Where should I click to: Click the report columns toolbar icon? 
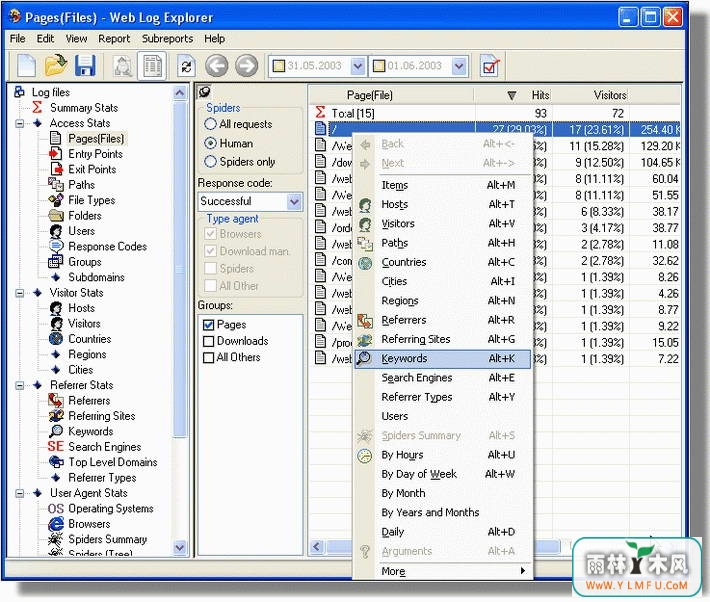[x=153, y=66]
